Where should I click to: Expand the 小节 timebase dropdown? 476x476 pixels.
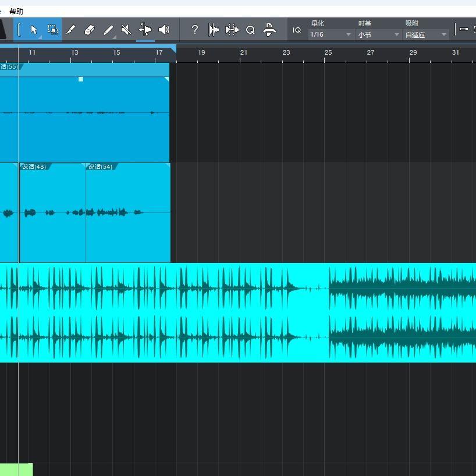(378, 34)
